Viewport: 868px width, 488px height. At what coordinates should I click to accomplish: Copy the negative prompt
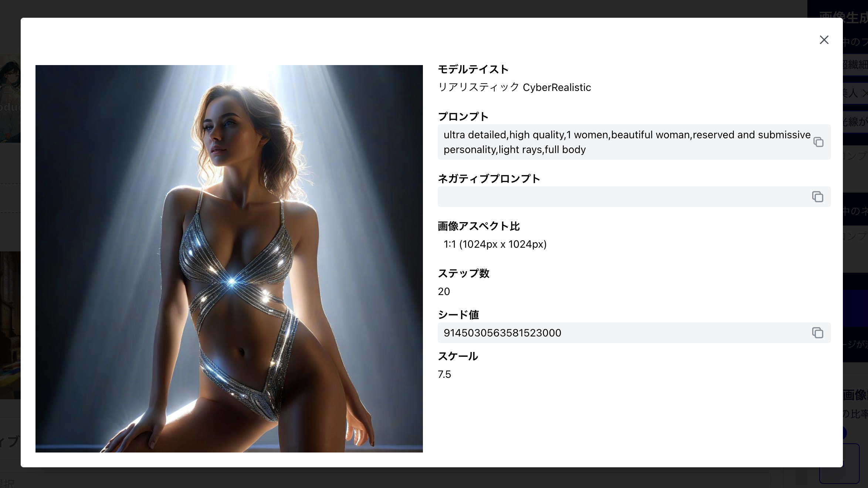point(817,197)
